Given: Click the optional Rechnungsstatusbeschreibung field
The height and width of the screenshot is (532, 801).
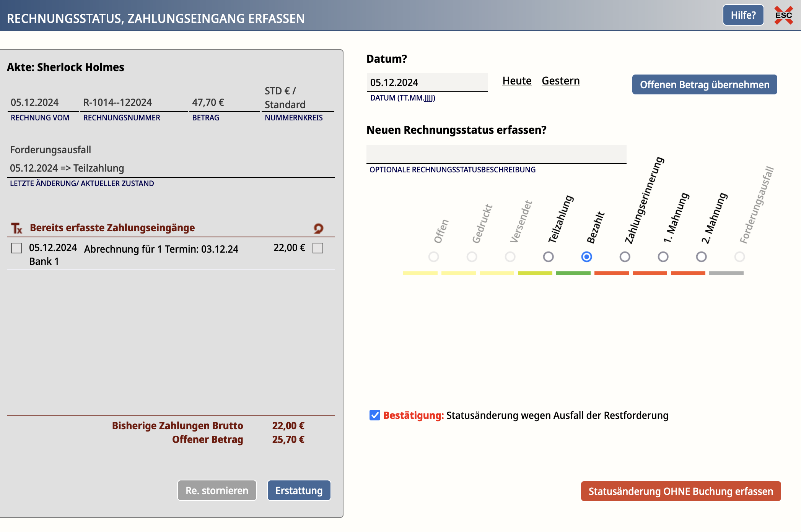Looking at the screenshot, I should [x=496, y=154].
